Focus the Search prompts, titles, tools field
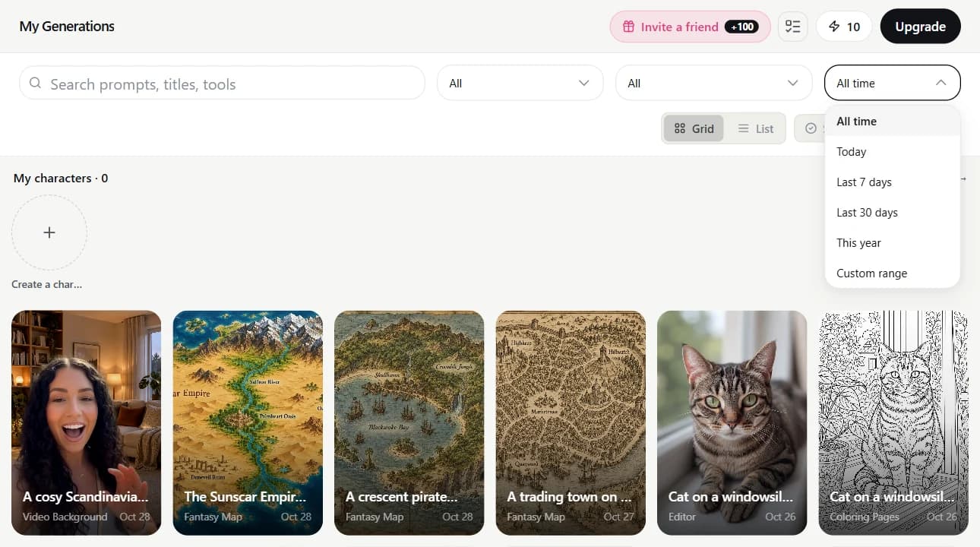 tap(222, 83)
